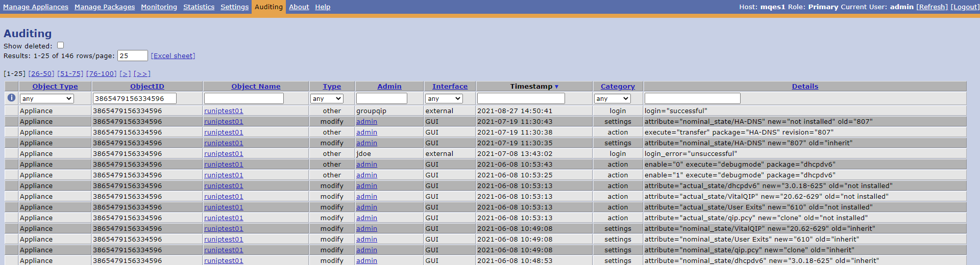Open the Object Type filter dropdown
Screen dimensions: 980x265
47,98
